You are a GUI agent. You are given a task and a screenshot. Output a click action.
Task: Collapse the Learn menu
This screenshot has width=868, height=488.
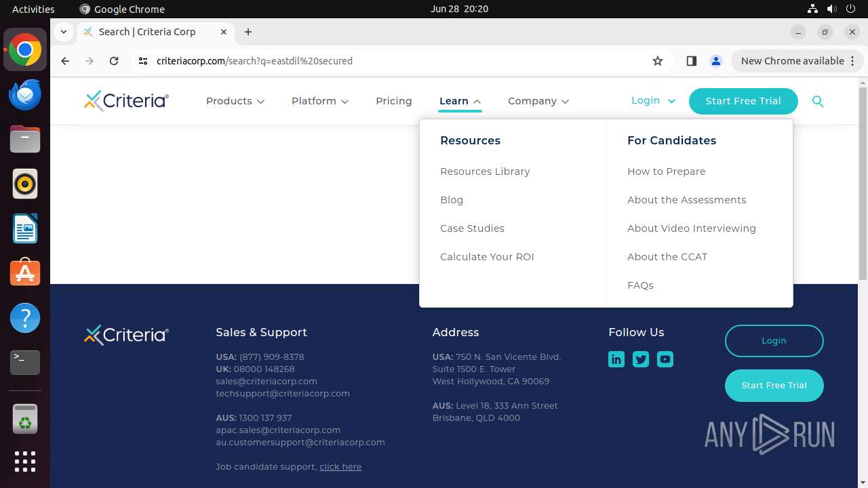[x=460, y=101]
